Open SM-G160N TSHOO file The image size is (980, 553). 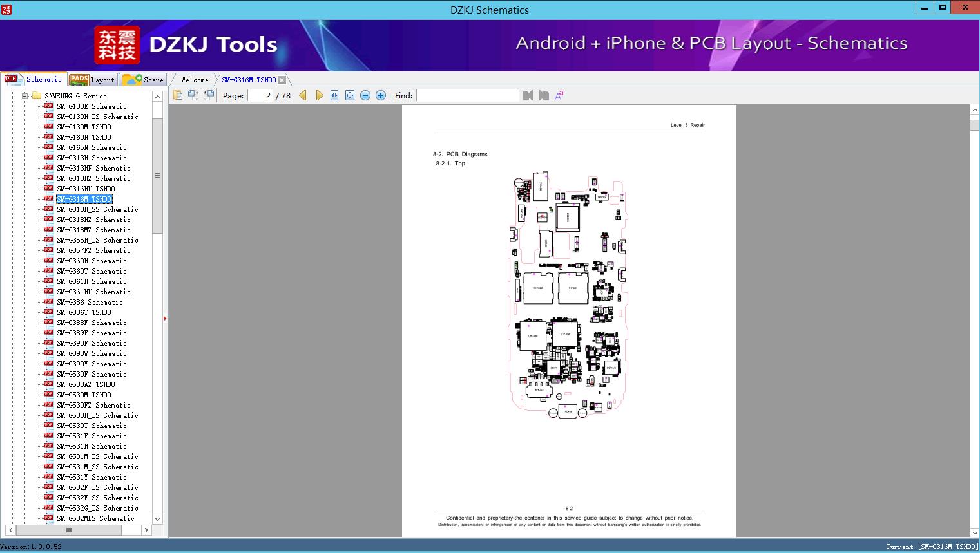(x=84, y=137)
